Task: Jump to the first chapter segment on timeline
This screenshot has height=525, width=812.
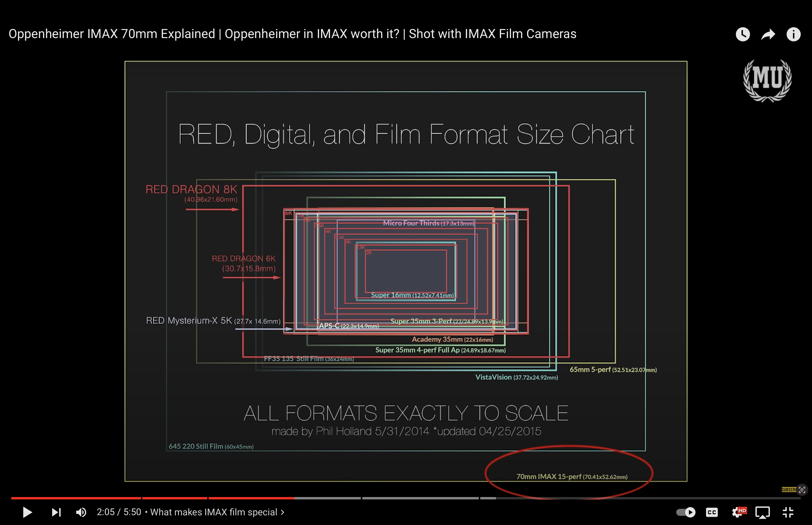Action: click(76, 498)
